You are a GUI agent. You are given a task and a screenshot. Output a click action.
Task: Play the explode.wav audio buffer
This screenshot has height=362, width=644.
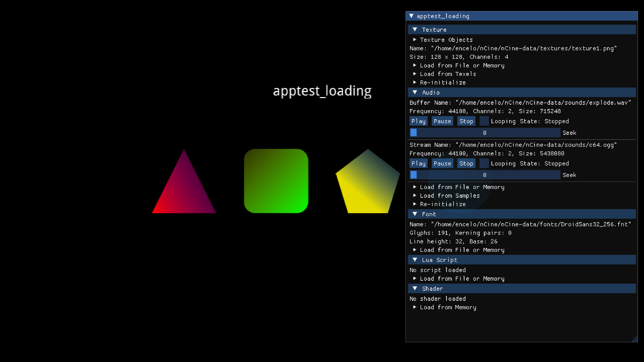418,121
